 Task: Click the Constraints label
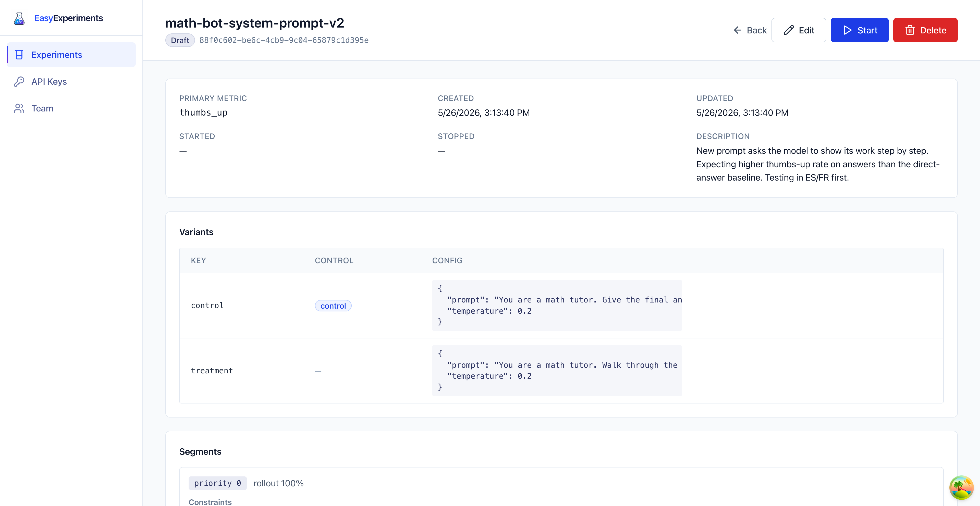point(210,502)
